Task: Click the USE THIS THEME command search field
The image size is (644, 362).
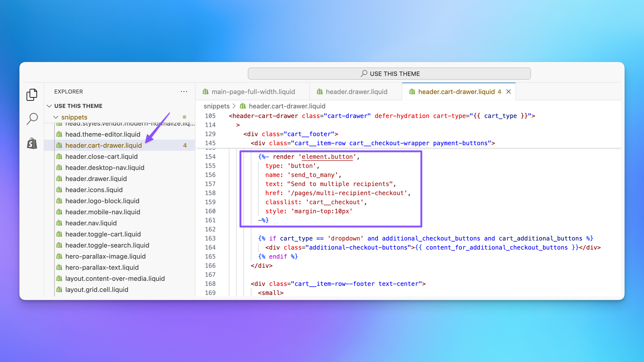Action: 389,74
